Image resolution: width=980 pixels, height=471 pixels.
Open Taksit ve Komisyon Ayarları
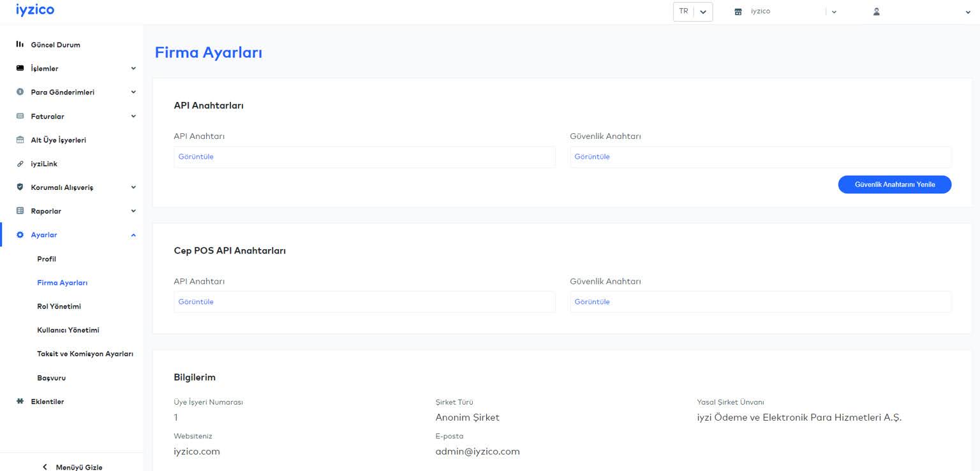pyautogui.click(x=85, y=354)
